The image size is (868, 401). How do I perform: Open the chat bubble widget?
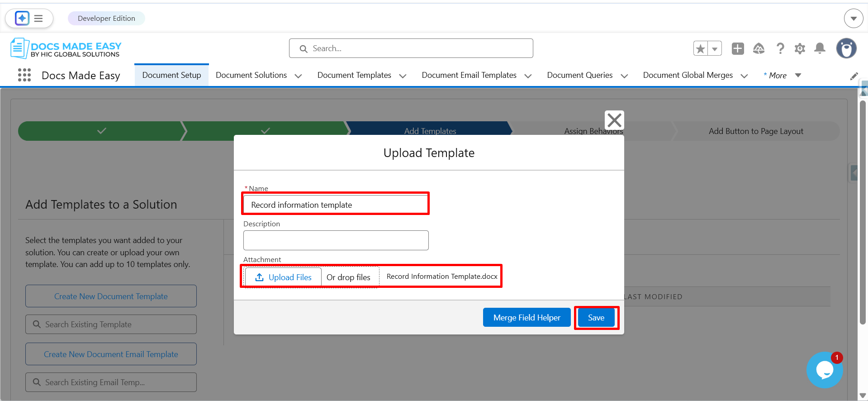click(x=825, y=370)
